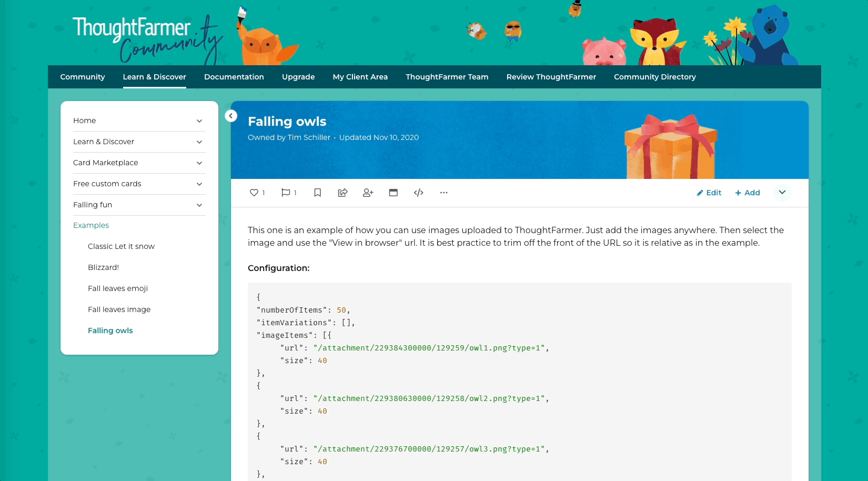Click the Falling owls page title
This screenshot has width=868, height=481.
pos(287,122)
